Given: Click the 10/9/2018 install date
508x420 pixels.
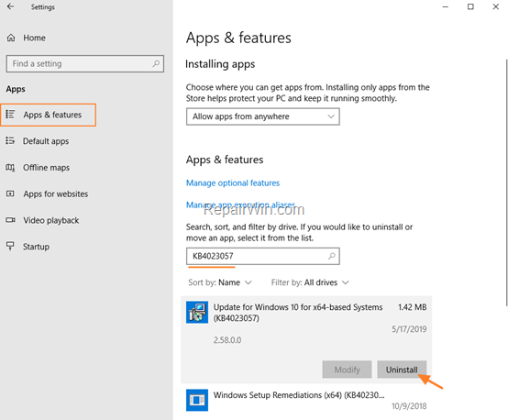Looking at the screenshot, I should 409,406.
